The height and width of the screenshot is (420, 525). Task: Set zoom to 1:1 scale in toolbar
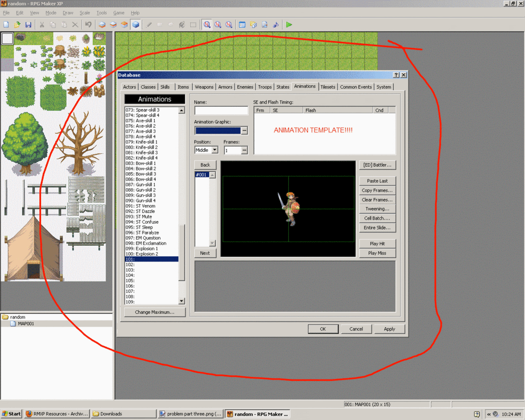(207, 24)
